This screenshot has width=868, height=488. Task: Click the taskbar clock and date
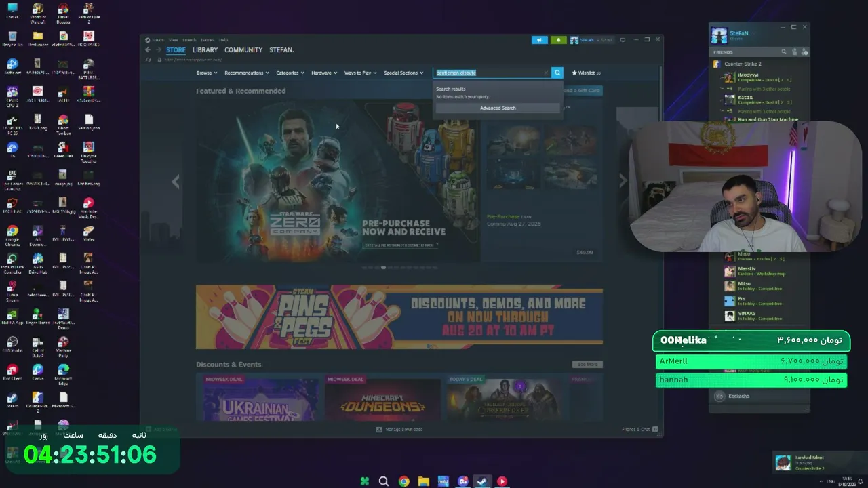tap(847, 481)
